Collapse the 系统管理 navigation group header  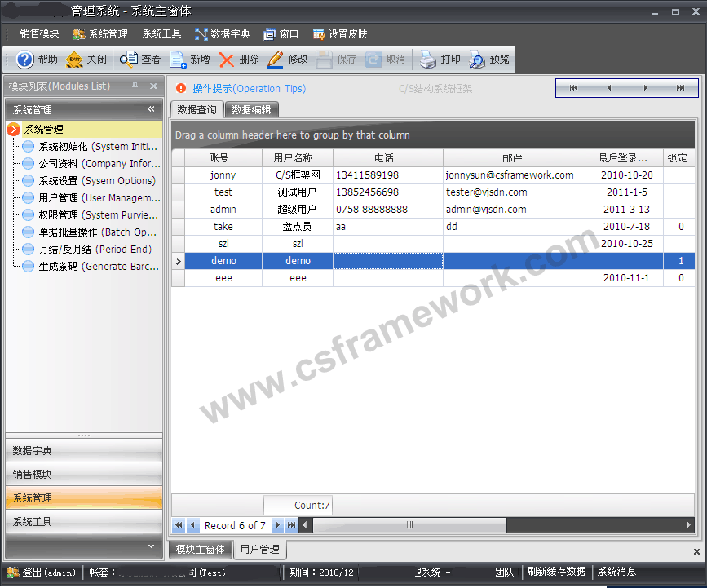pos(151,109)
